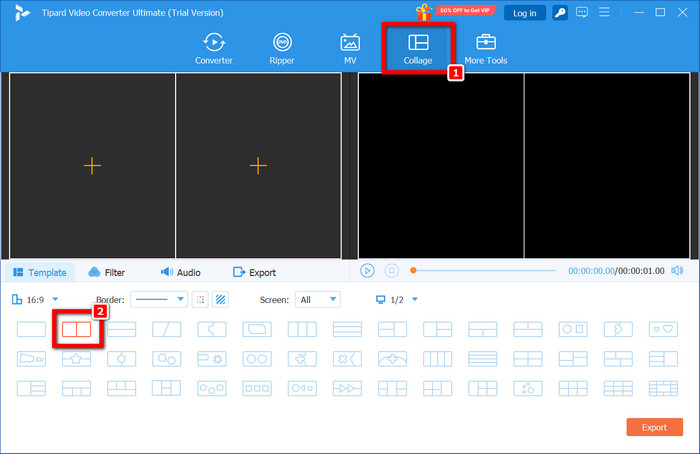Open the Export settings tab
This screenshot has width=700, height=454.
tap(254, 272)
